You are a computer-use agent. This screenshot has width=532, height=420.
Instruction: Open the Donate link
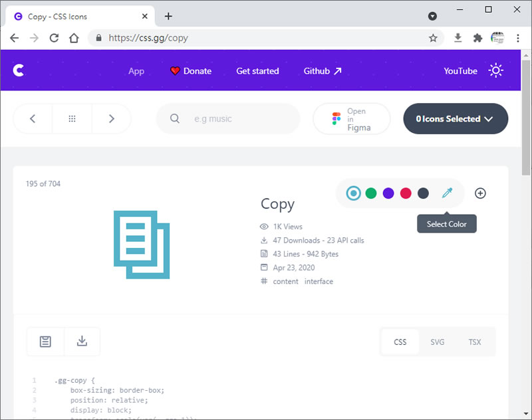point(191,71)
